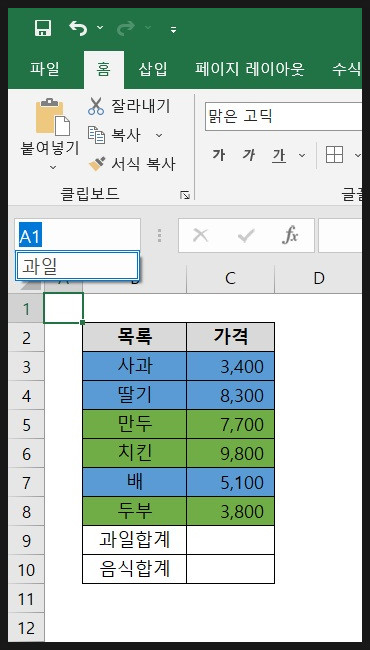Click the 서식 복사 format painter

(x=132, y=164)
